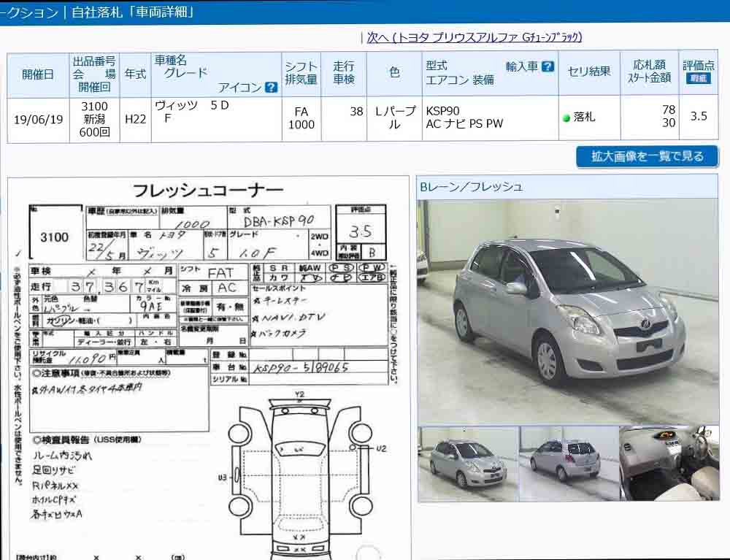This screenshot has height=560, width=730.
Task: Select the lot number 3100 cell
Action: point(94,119)
